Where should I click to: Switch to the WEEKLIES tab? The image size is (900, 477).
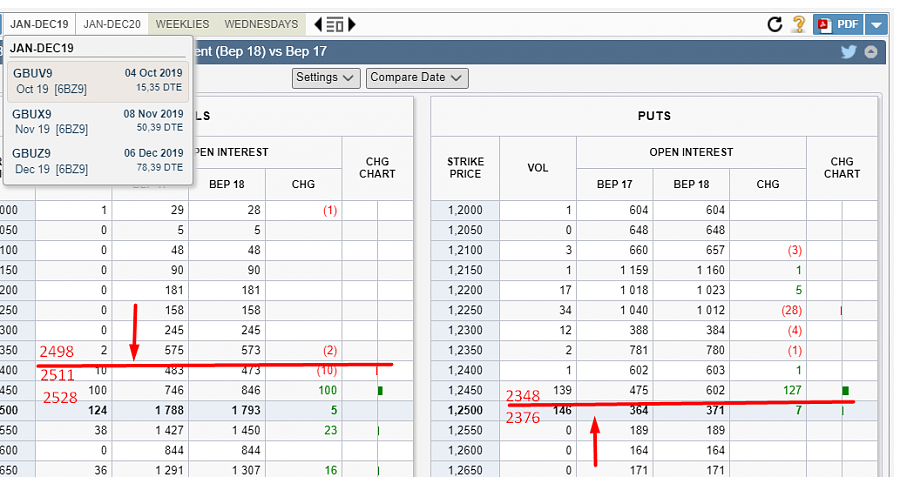182,24
